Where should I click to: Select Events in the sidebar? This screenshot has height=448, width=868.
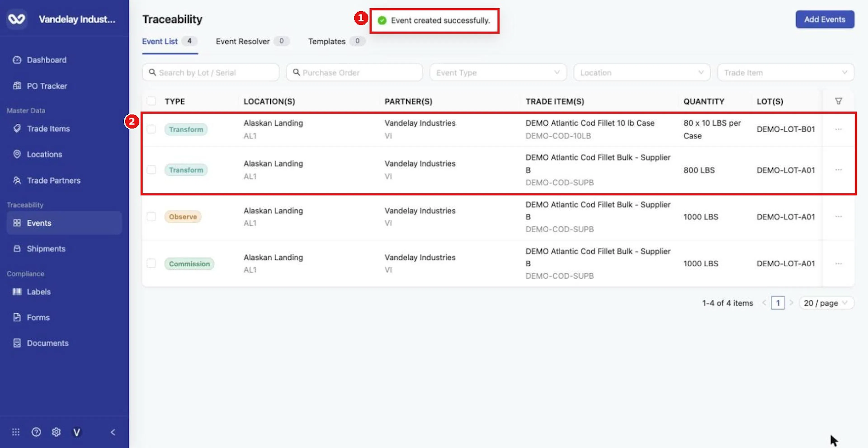click(x=64, y=223)
